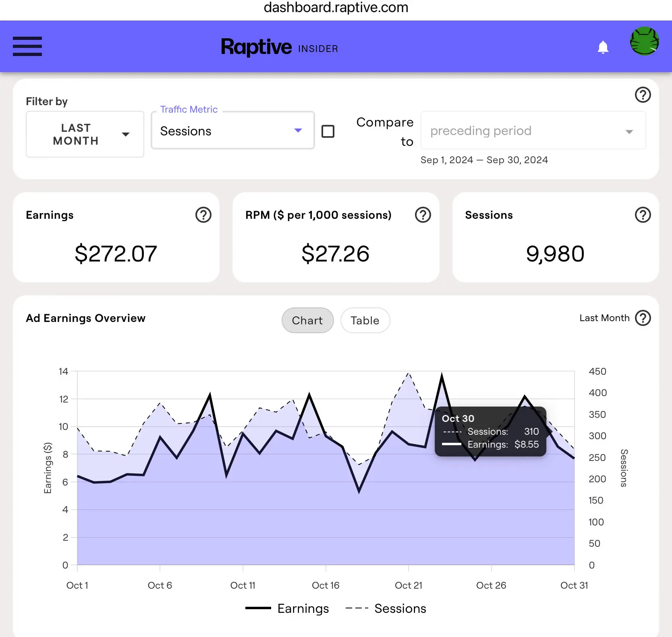This screenshot has width=672, height=637.
Task: Click the Oct 30 chart tooltip
Action: click(x=490, y=432)
